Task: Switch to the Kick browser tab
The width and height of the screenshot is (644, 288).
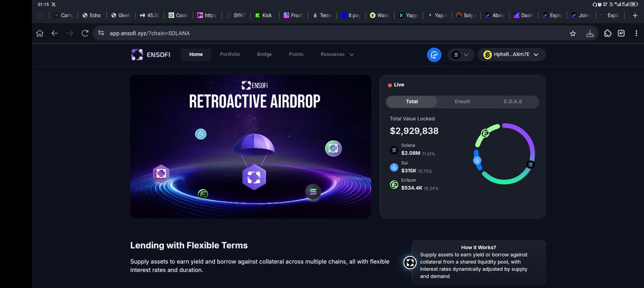Action: [x=264, y=16]
